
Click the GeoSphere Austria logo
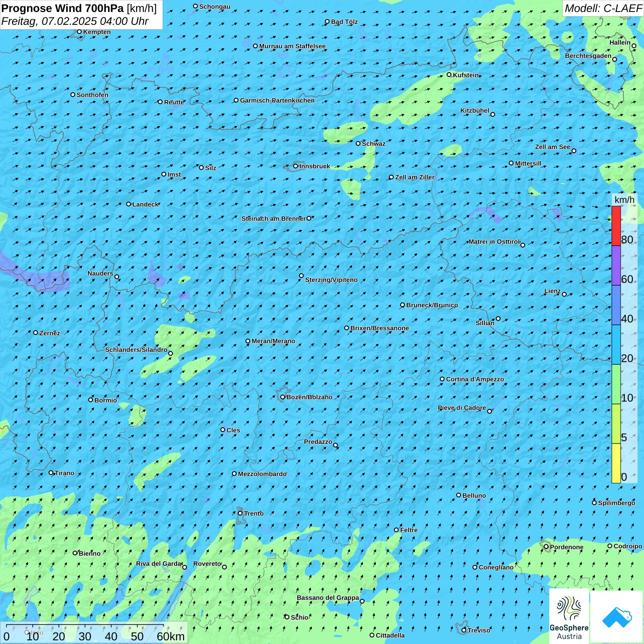point(569,616)
